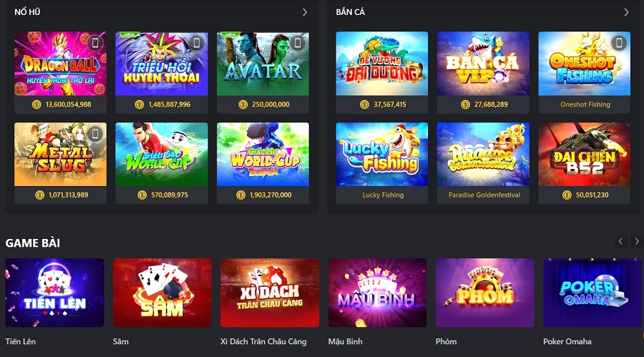
Task: Click the Paradise Goldenfestival label
Action: [484, 195]
